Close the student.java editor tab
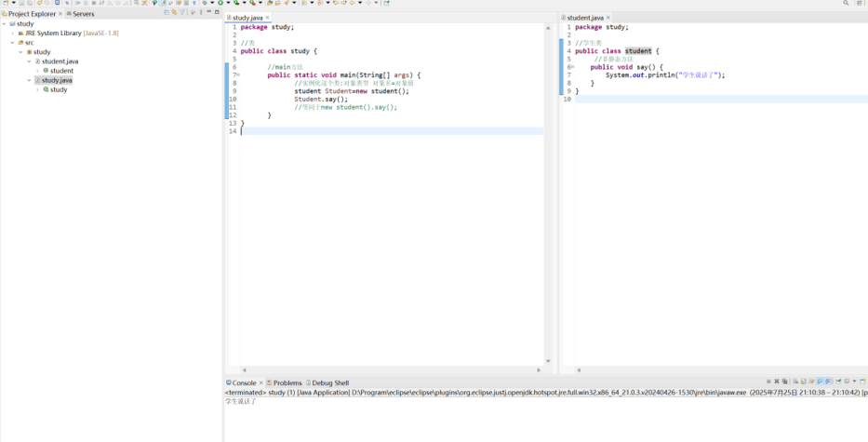Screen dimensions: 868x442 tap(608, 18)
